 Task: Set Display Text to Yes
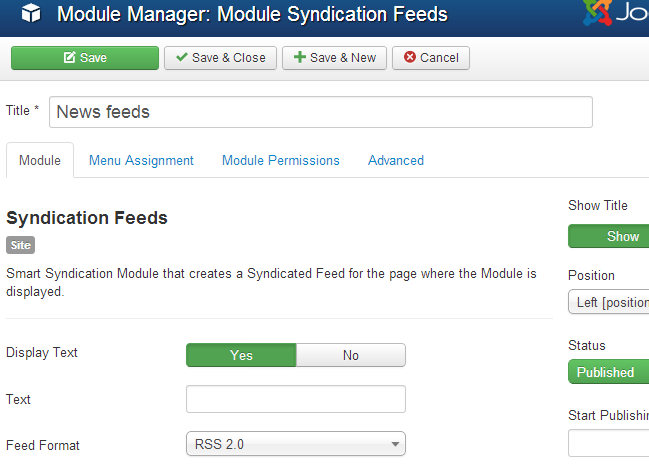click(x=241, y=355)
